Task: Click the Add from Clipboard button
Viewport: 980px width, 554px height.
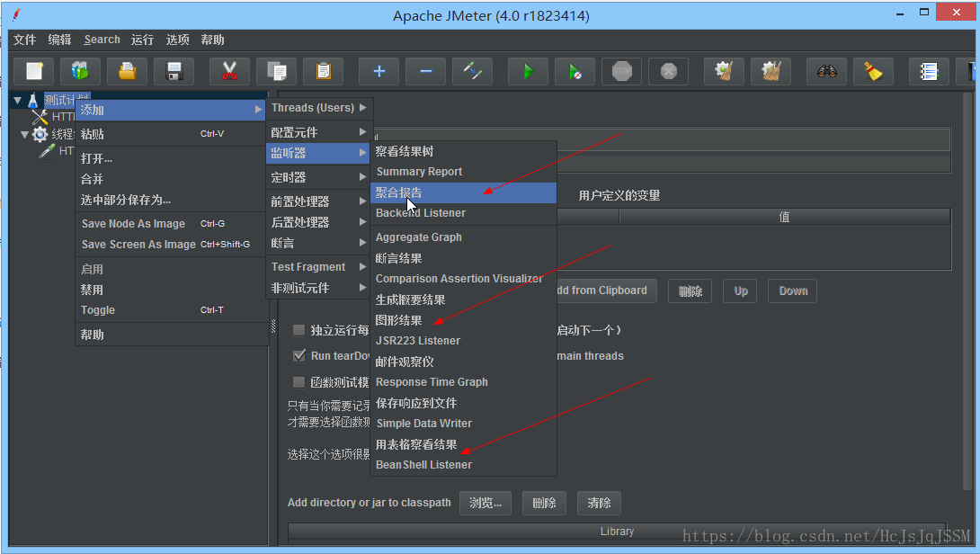Action: tap(606, 290)
